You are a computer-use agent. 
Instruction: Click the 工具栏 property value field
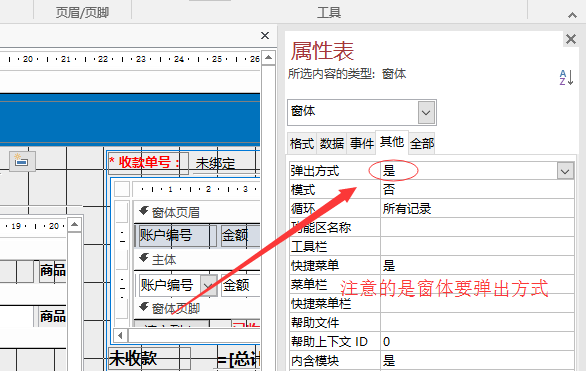[477, 247]
